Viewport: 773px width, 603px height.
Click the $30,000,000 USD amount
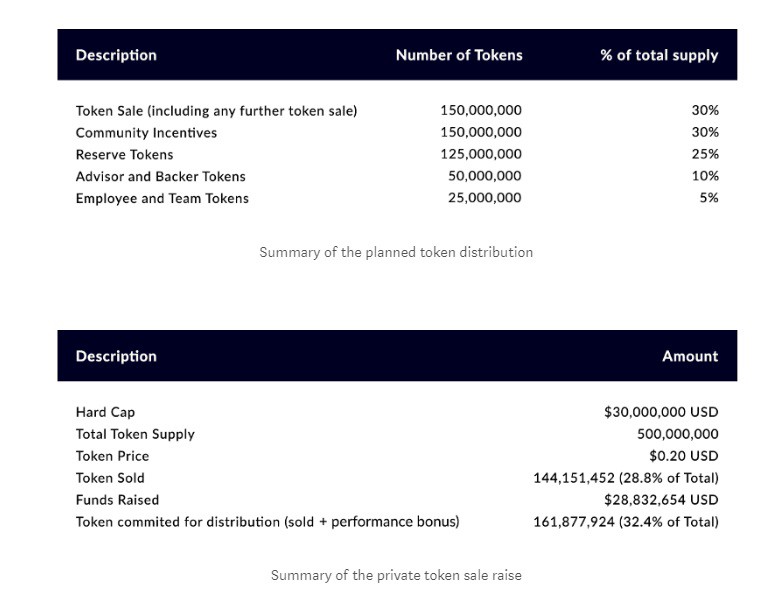pos(661,412)
